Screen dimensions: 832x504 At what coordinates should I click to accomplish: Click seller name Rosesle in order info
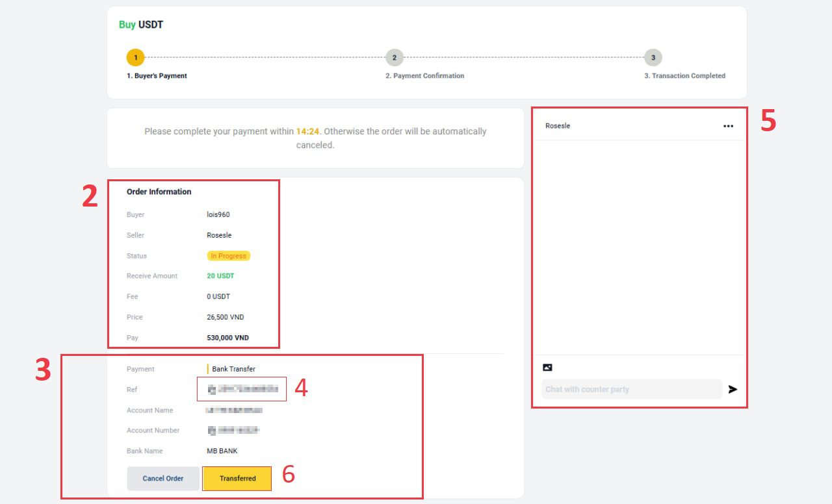point(219,235)
